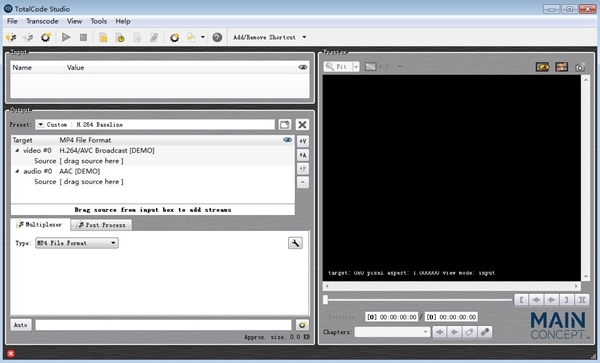The height and width of the screenshot is (363, 600).
Task: Go to previous chapter arrow button
Action: coord(440,332)
